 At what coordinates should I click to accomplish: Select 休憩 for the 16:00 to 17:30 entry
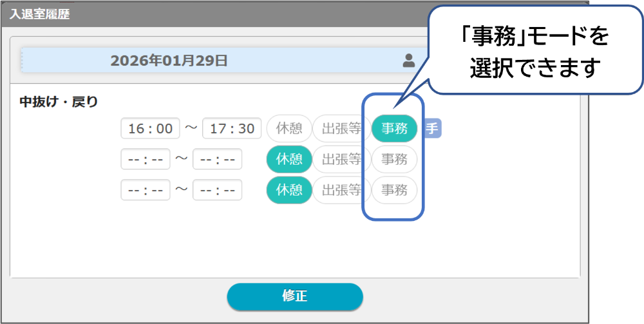click(289, 128)
